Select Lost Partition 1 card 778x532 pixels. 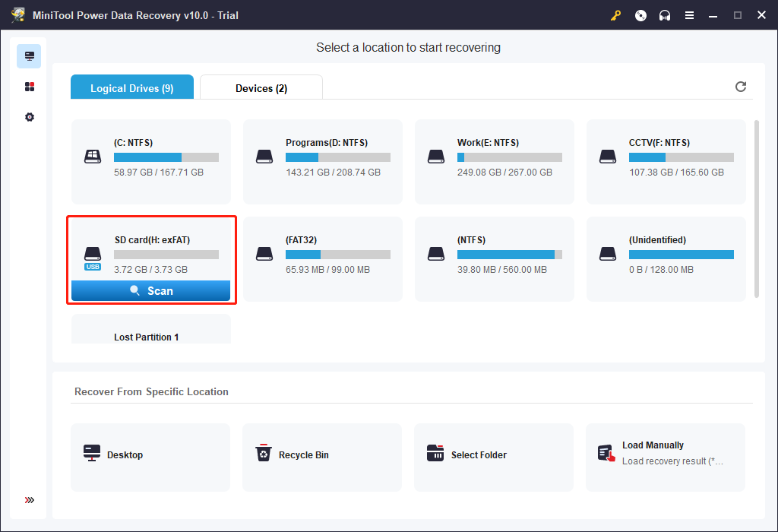(151, 329)
